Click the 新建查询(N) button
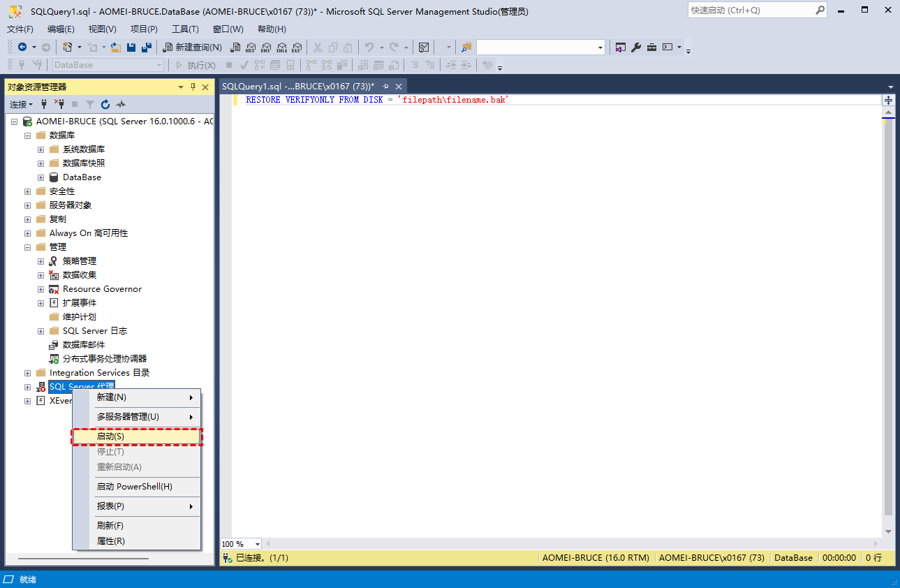The height and width of the screenshot is (588, 900). [x=192, y=47]
